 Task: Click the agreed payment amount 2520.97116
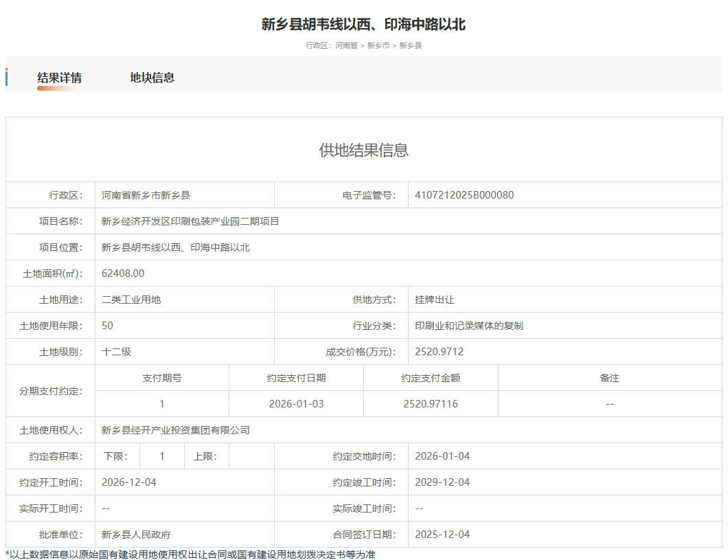point(431,404)
